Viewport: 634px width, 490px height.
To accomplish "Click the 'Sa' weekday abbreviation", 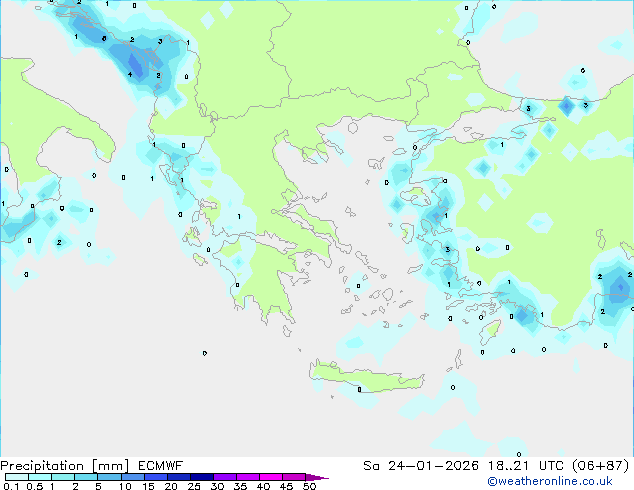I will tap(372, 466).
